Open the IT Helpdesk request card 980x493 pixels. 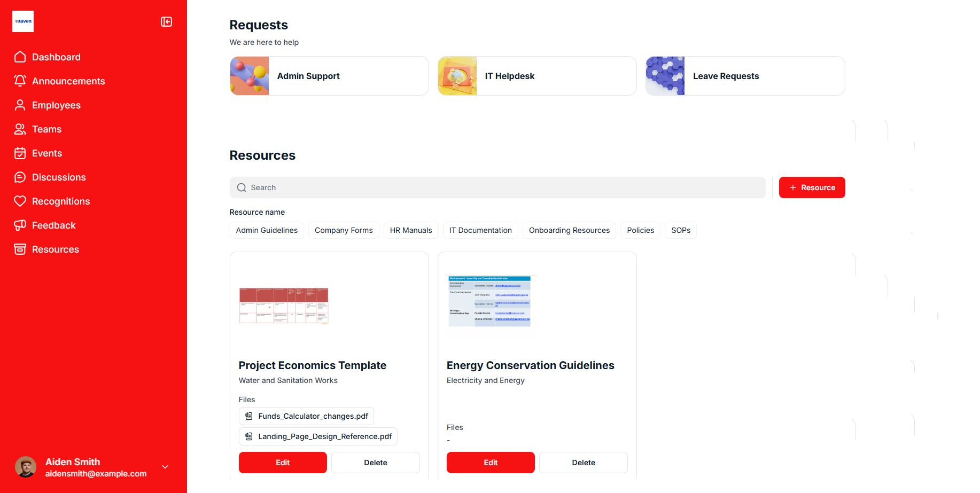coord(536,76)
